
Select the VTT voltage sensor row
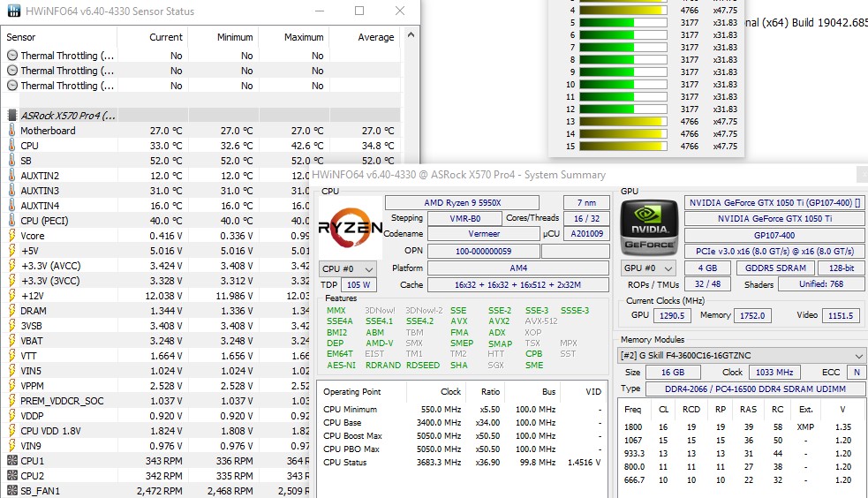[x=155, y=355]
